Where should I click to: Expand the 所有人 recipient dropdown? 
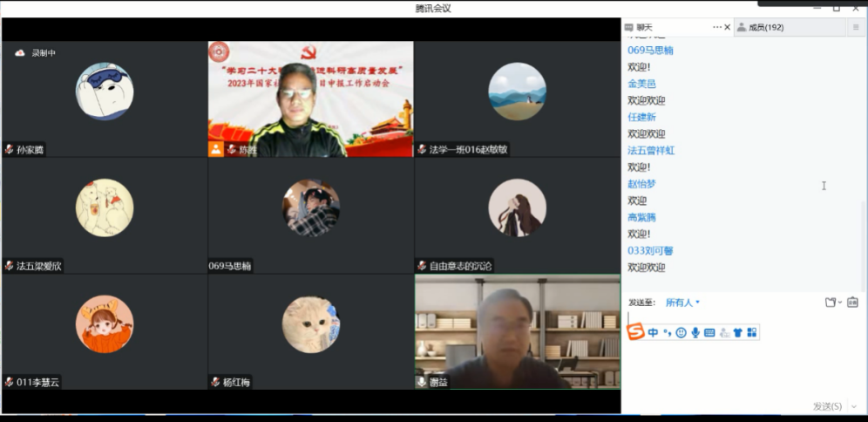682,303
